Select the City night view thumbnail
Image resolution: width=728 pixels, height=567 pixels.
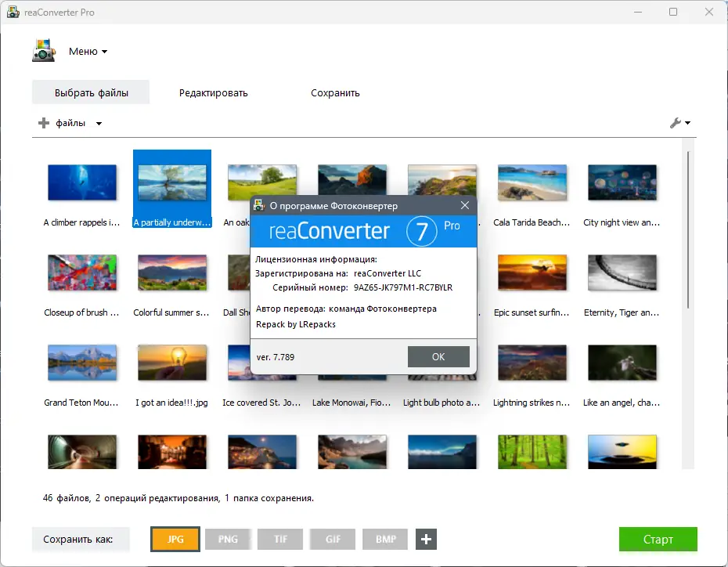point(622,182)
